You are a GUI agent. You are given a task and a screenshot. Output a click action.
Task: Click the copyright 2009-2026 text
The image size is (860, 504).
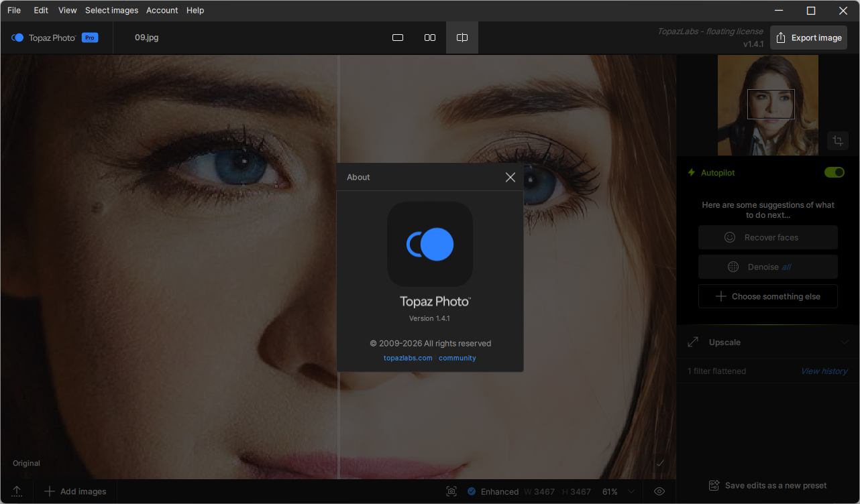430,343
